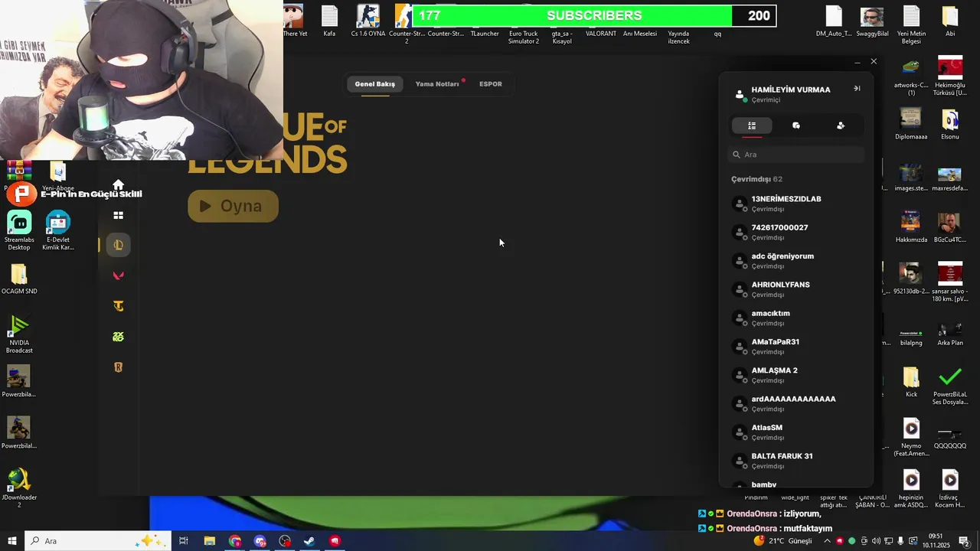This screenshot has height=551, width=980.
Task: Select the Diplomaaaa desktop image
Action: tap(911, 124)
